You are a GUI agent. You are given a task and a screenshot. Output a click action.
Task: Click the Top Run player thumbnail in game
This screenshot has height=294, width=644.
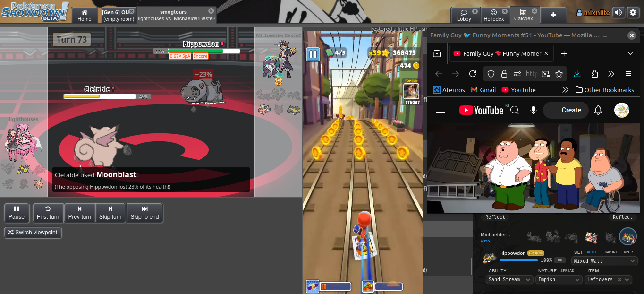click(412, 91)
